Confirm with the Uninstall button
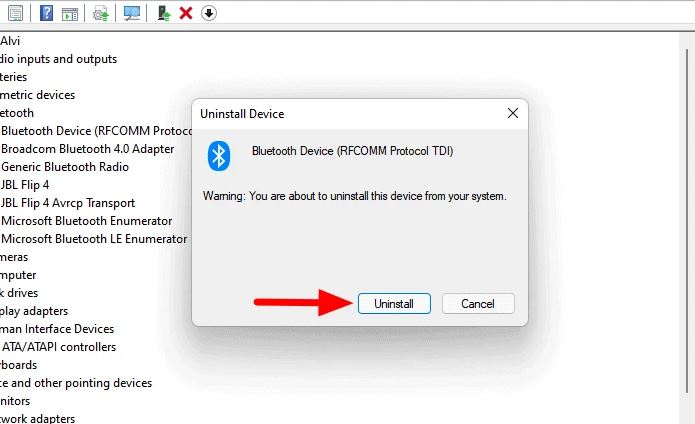Image resolution: width=695 pixels, height=424 pixels. [x=393, y=303]
